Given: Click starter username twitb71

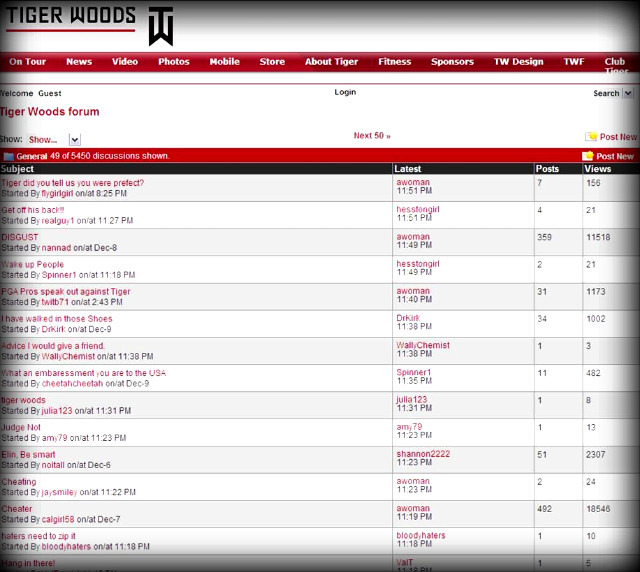Looking at the screenshot, I should point(55,302).
